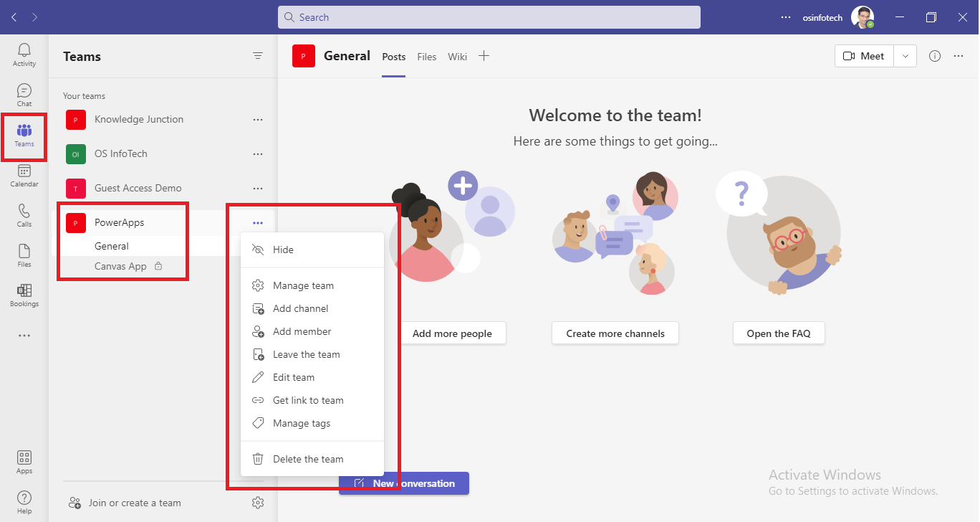Open channel more options ellipsis at top right

click(x=959, y=56)
